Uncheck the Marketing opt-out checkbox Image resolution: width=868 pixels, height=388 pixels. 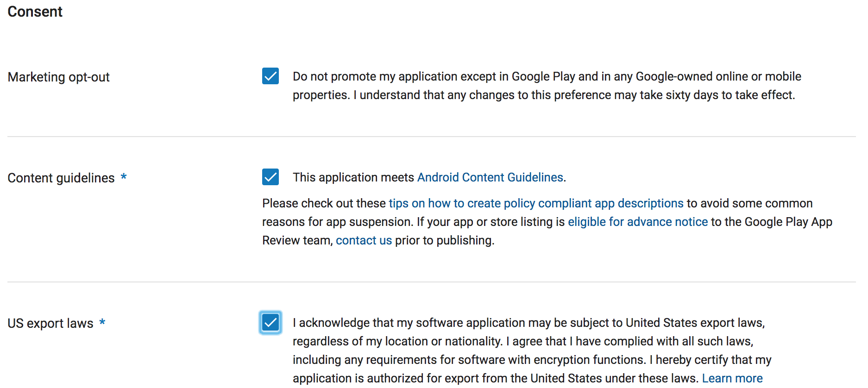[270, 76]
